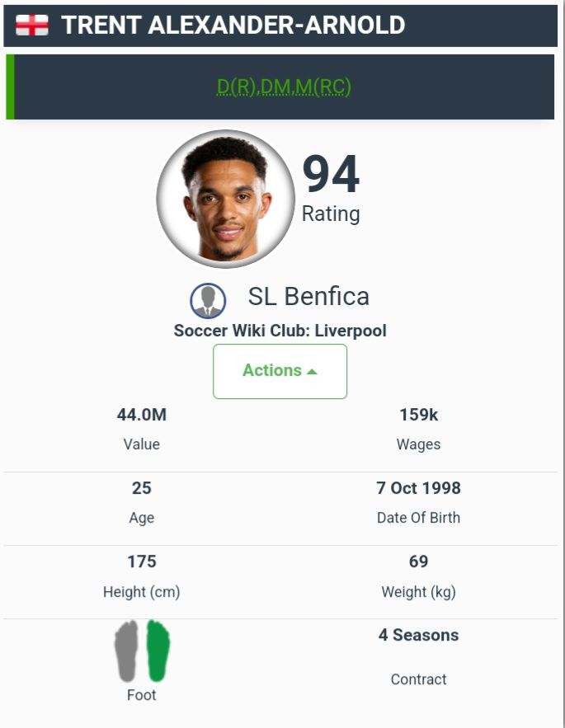Click the 175 height value

tap(142, 561)
